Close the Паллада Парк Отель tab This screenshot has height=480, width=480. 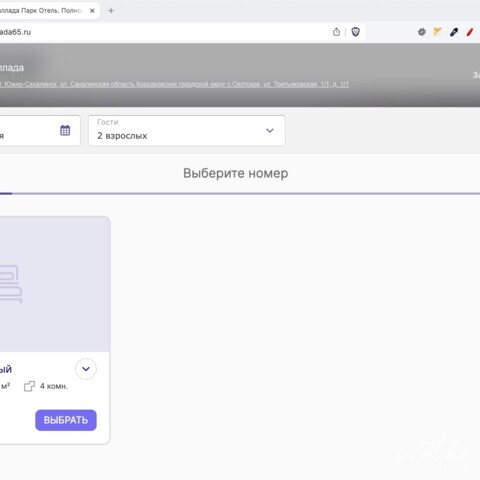(92, 11)
